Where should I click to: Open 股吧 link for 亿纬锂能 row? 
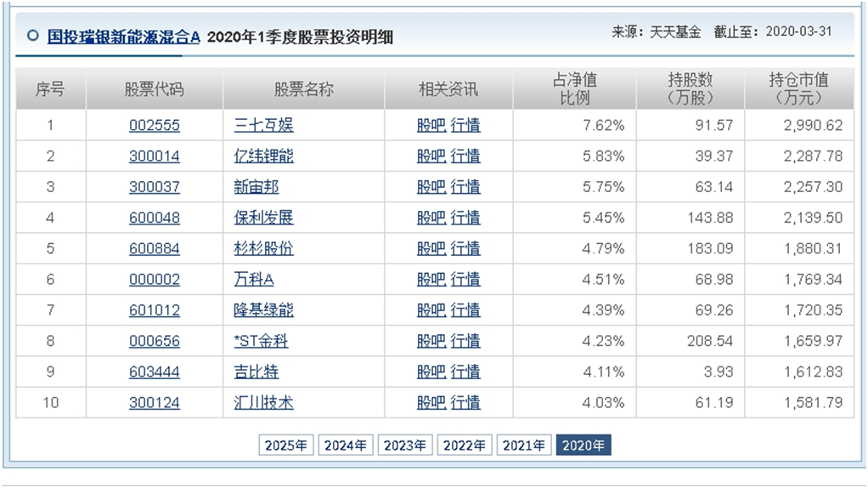[x=431, y=156]
